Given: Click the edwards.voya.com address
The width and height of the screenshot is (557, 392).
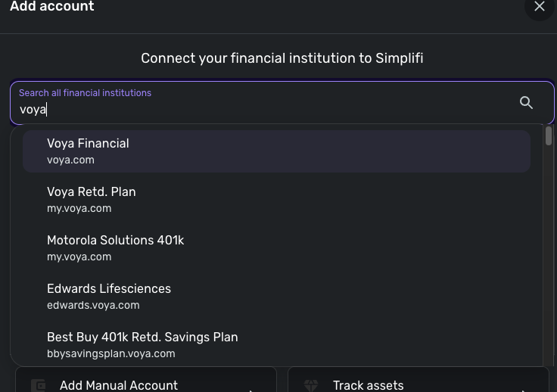Looking at the screenshot, I should (93, 306).
